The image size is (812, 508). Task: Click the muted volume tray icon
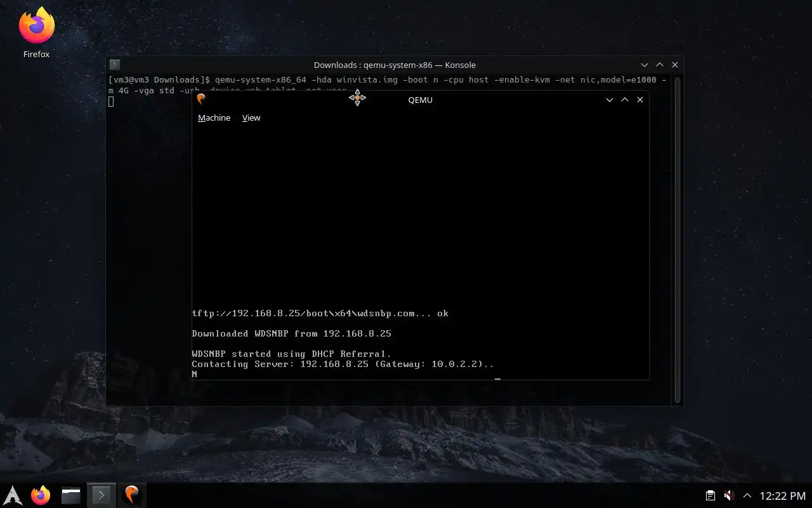(729, 495)
